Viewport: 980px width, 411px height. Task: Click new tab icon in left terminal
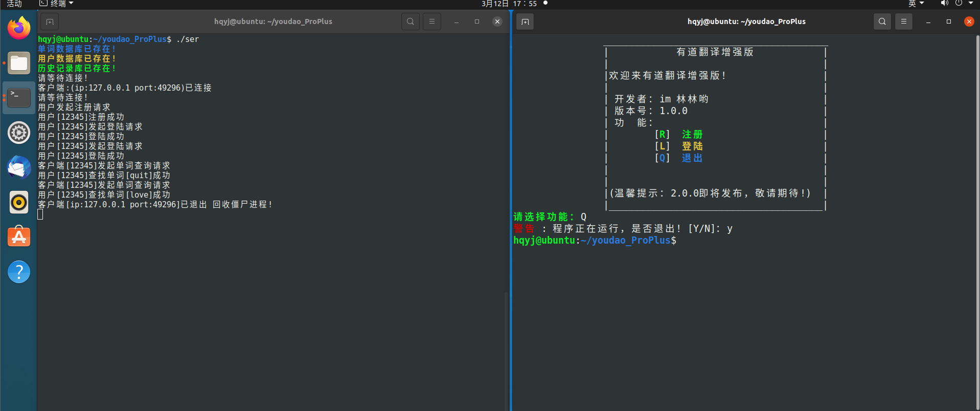[50, 21]
